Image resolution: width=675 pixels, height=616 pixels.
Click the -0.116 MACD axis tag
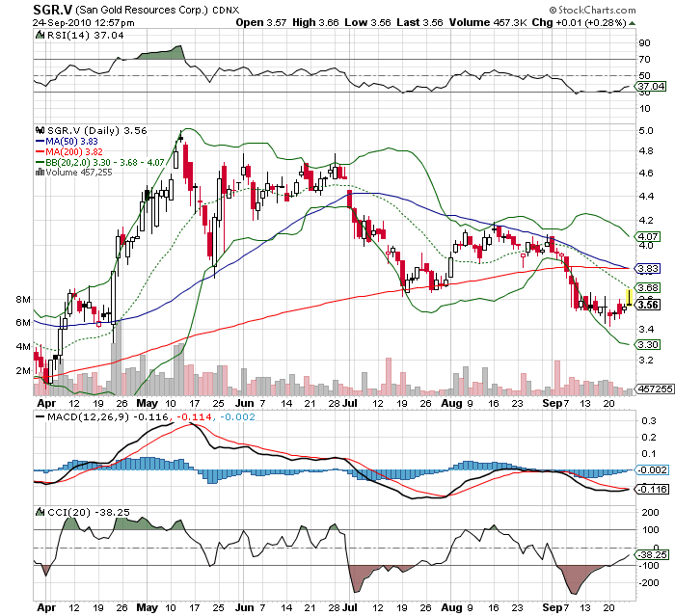tap(652, 489)
